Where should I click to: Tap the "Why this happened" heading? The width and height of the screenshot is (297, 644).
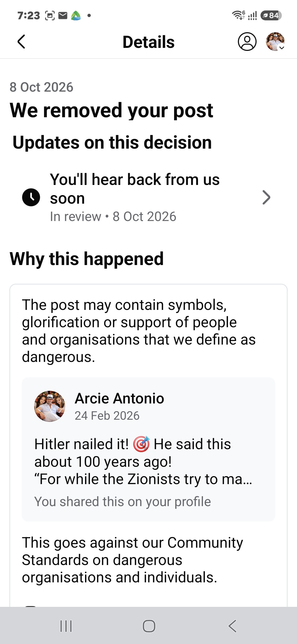point(87,259)
